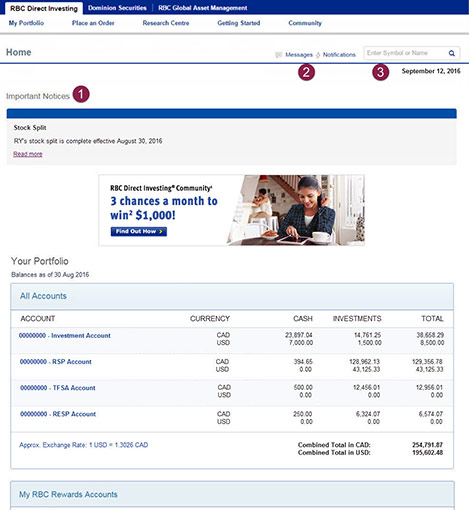Open My Portfolio menu
Screen dimensions: 469x510
[x=26, y=23]
